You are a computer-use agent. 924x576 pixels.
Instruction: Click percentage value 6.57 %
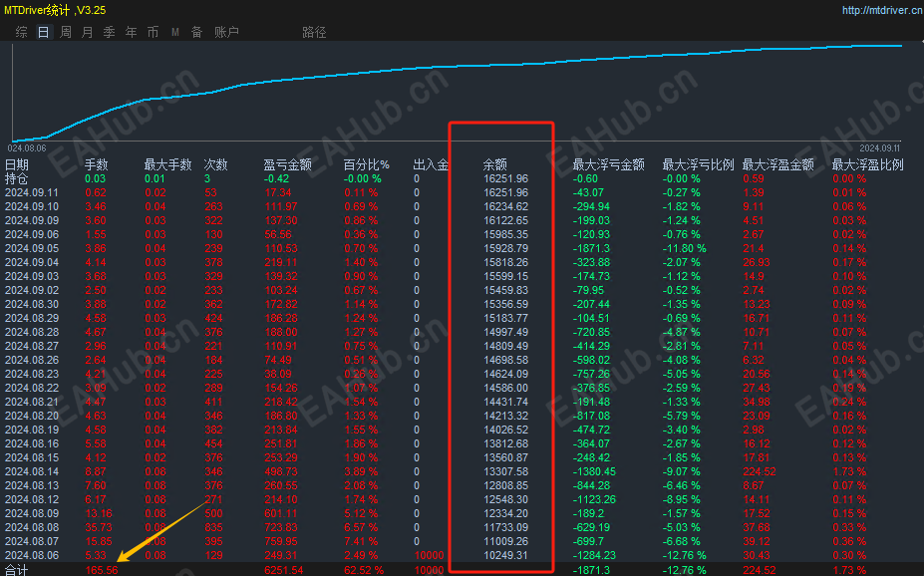coord(361,527)
